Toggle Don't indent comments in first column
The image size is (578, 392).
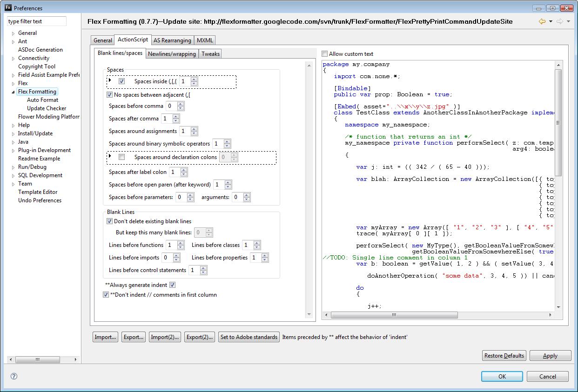pyautogui.click(x=106, y=295)
